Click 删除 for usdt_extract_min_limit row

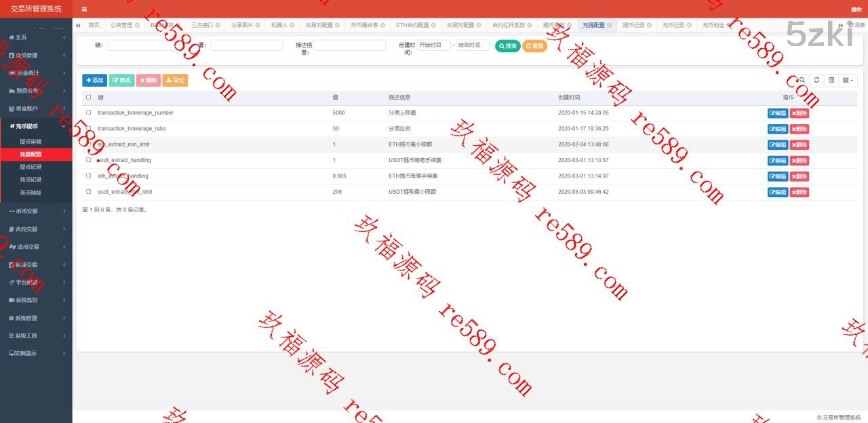799,192
